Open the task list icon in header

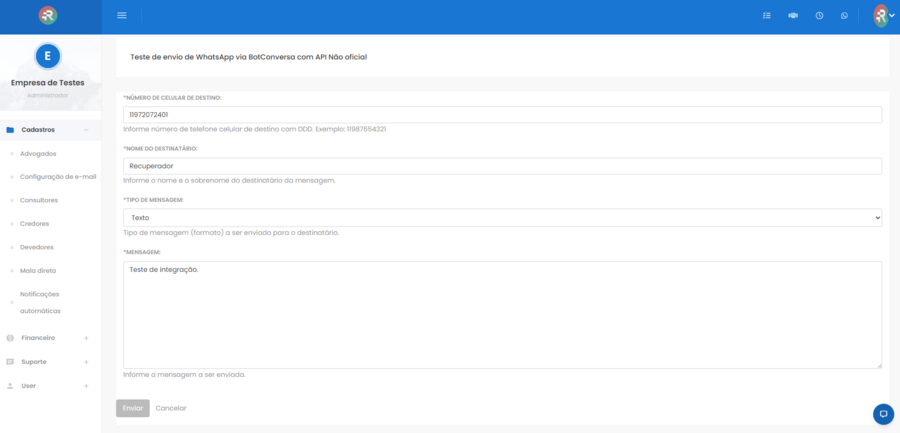coord(766,16)
